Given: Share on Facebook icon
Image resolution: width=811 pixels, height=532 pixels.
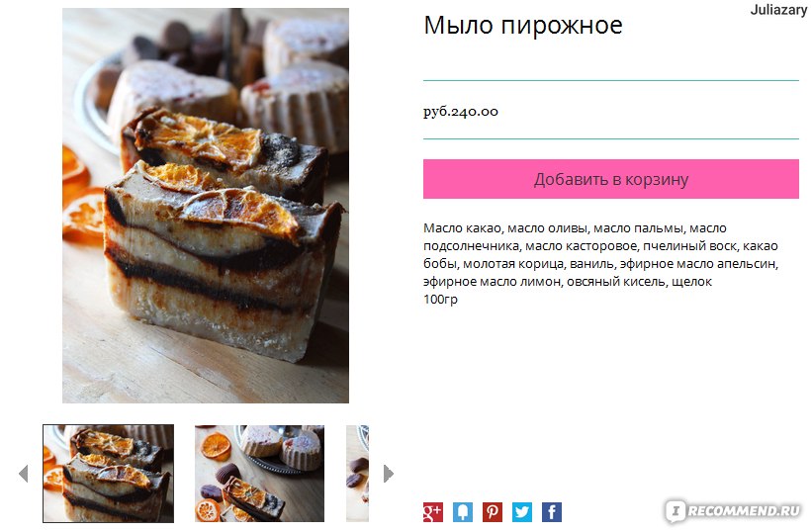Looking at the screenshot, I should coord(552,512).
